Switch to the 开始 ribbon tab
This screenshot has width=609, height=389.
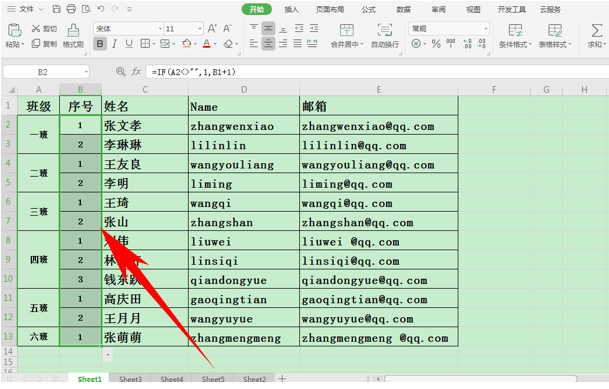tap(257, 9)
